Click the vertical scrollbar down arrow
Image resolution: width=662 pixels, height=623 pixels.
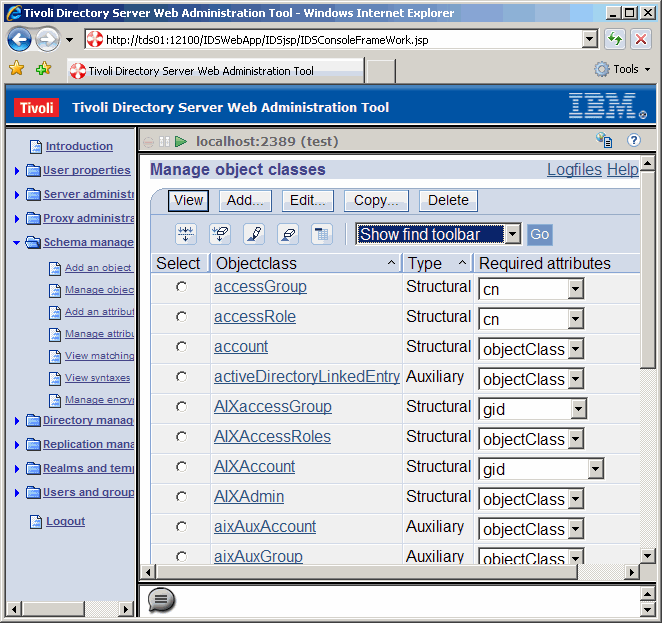pos(648,556)
